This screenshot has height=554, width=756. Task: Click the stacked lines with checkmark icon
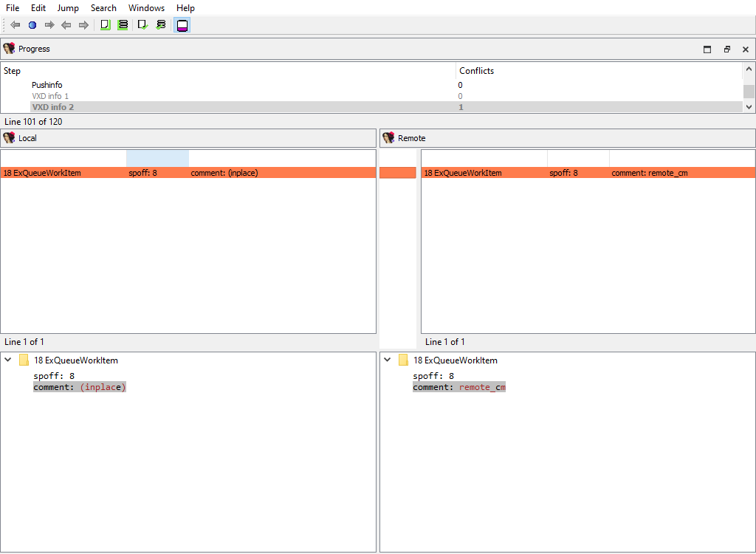[x=161, y=25]
